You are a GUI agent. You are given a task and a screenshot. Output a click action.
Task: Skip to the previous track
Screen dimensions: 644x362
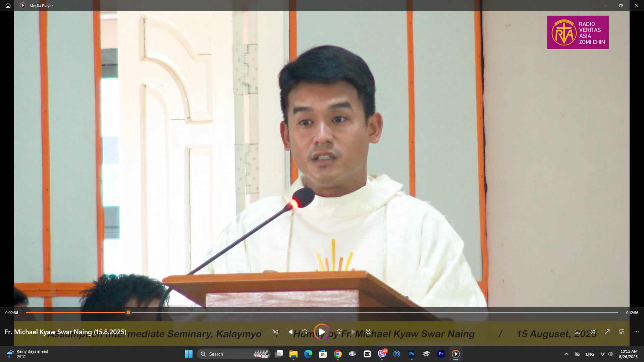click(290, 332)
